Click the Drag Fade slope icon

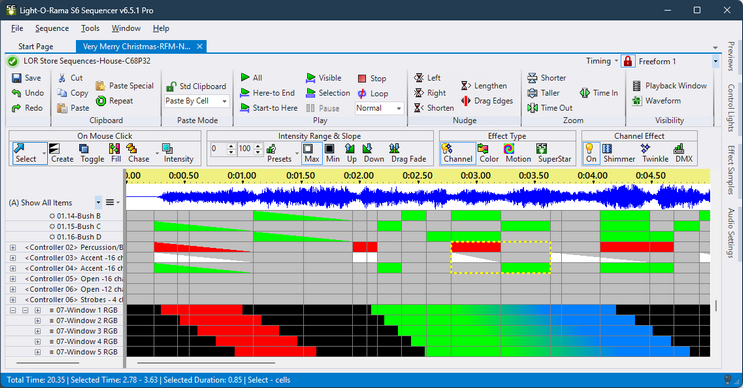point(408,153)
